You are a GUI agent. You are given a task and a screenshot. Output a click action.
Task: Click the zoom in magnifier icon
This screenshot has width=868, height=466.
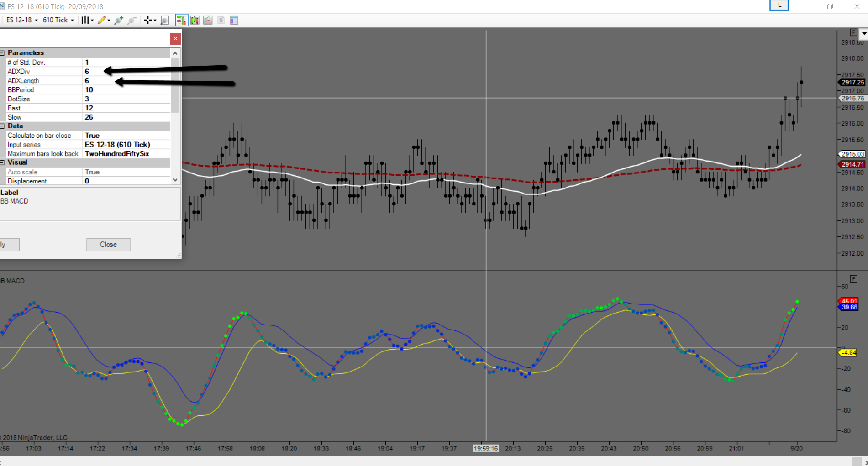119,20
